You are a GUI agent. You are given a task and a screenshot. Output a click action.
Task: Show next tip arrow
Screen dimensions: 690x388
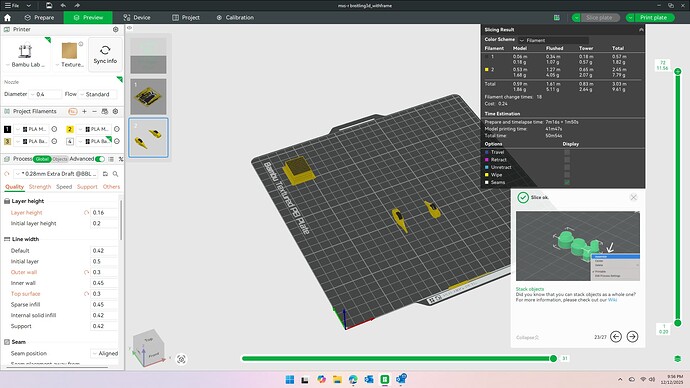(632, 337)
